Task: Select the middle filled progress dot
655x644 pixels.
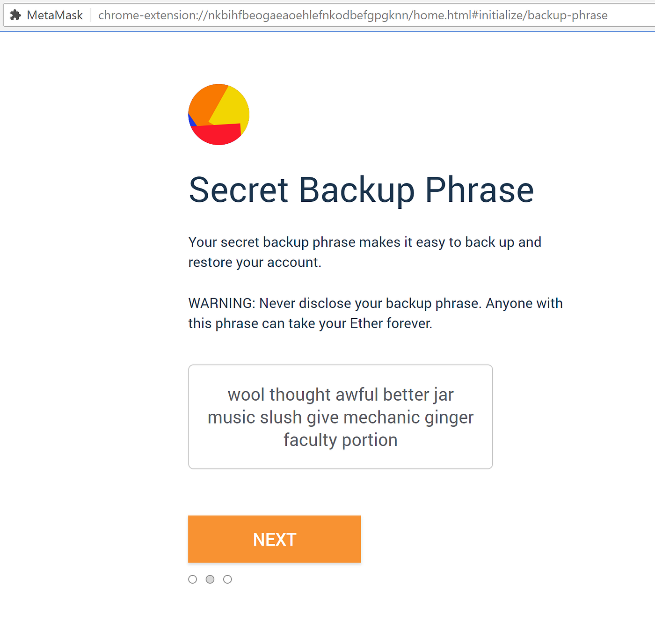Action: 210,579
